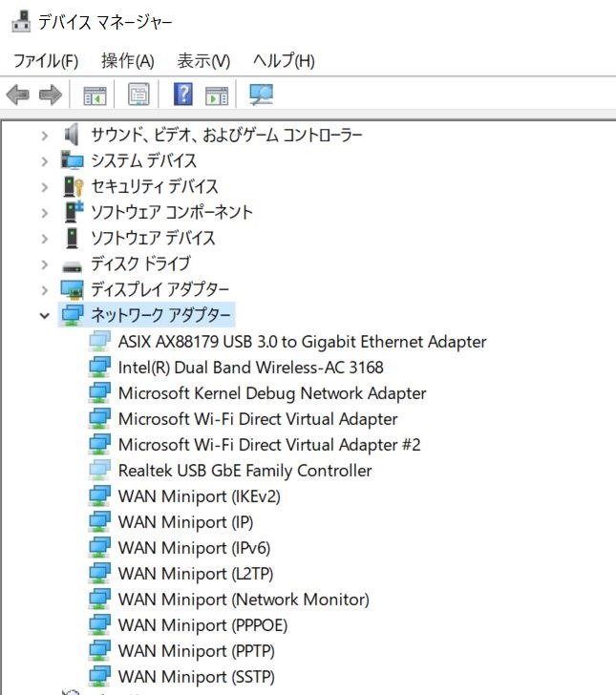The width and height of the screenshot is (616, 695).
Task: Click the ソフトウェア コンポーネント puzzle icon
Action: tap(74, 211)
